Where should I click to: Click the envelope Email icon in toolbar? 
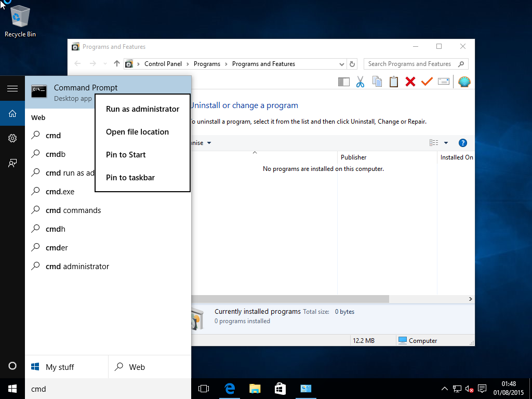coord(444,82)
